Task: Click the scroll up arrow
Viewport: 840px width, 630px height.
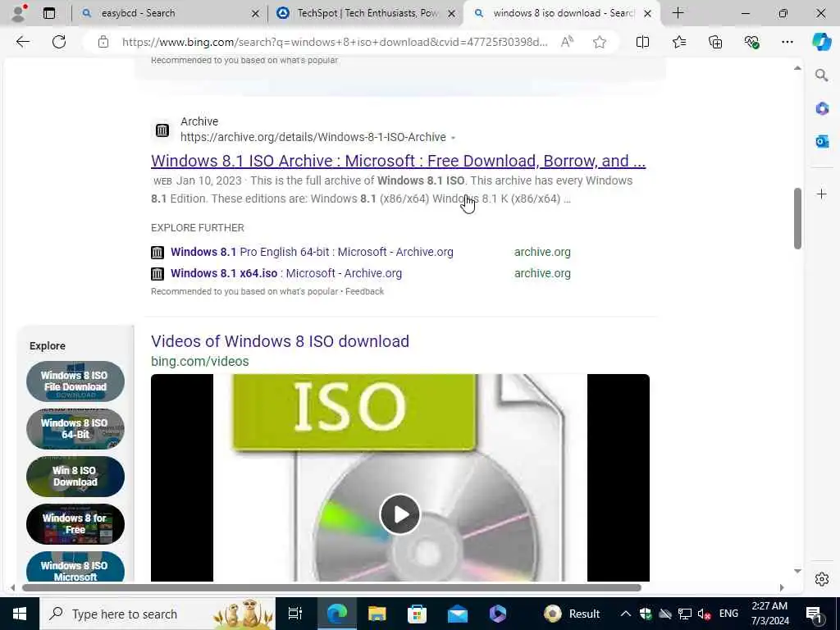Action: 797,68
